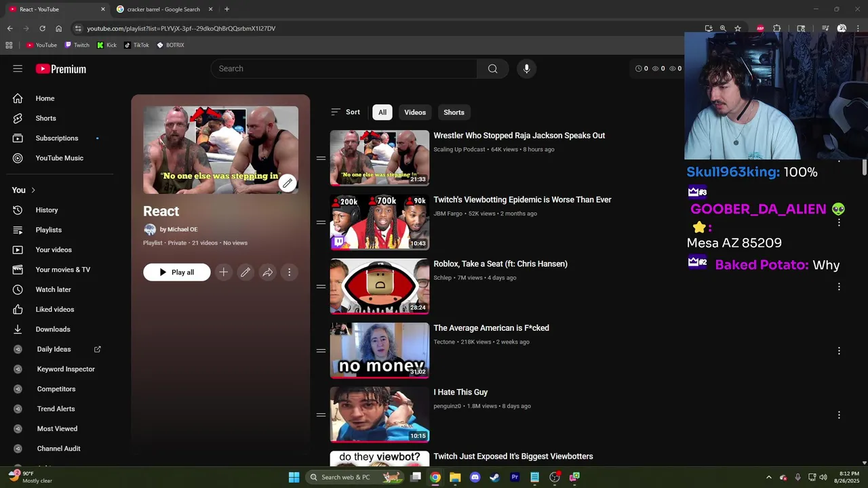Select the Videos filter chip

pyautogui.click(x=415, y=113)
